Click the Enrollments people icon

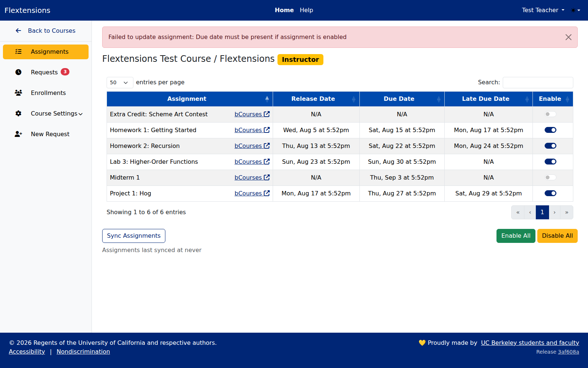coord(18,93)
